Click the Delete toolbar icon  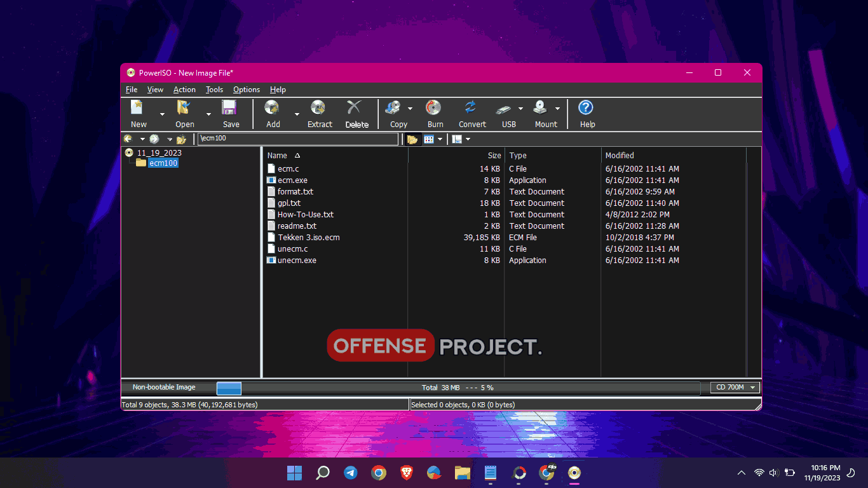[x=355, y=107]
